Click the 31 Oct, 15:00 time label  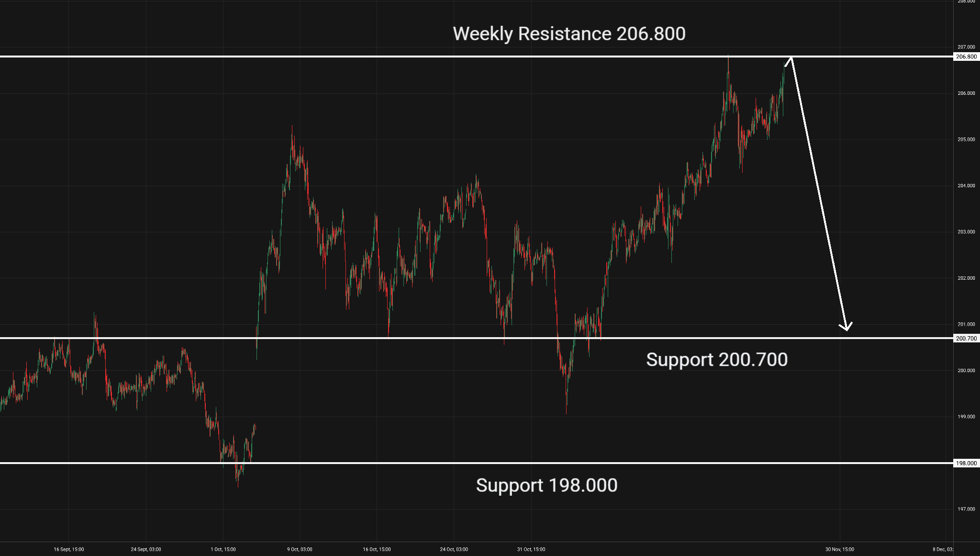531,549
